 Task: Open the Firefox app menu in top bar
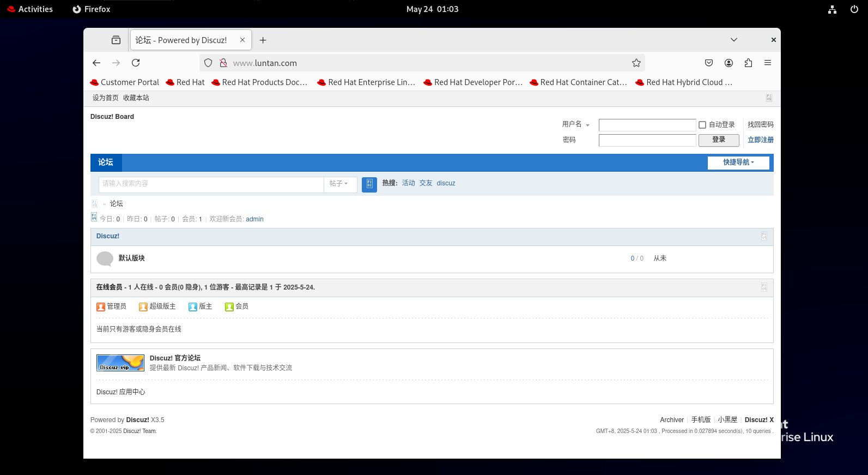click(x=92, y=9)
